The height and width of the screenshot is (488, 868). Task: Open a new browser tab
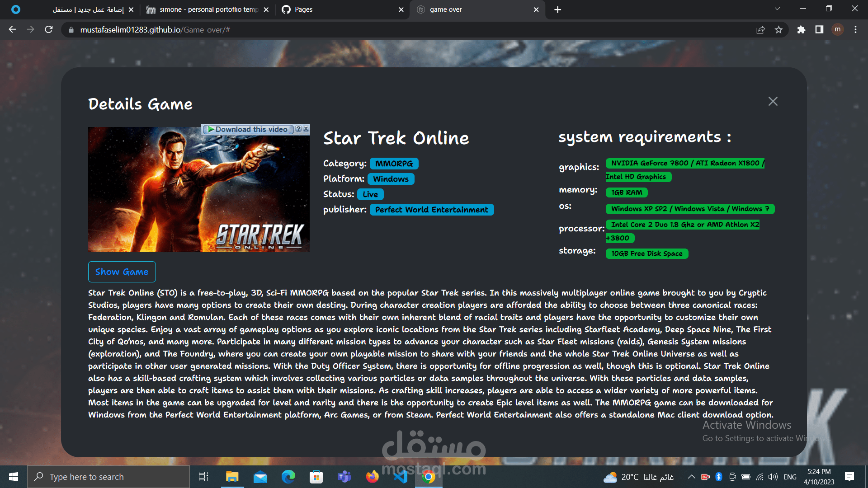[557, 9]
